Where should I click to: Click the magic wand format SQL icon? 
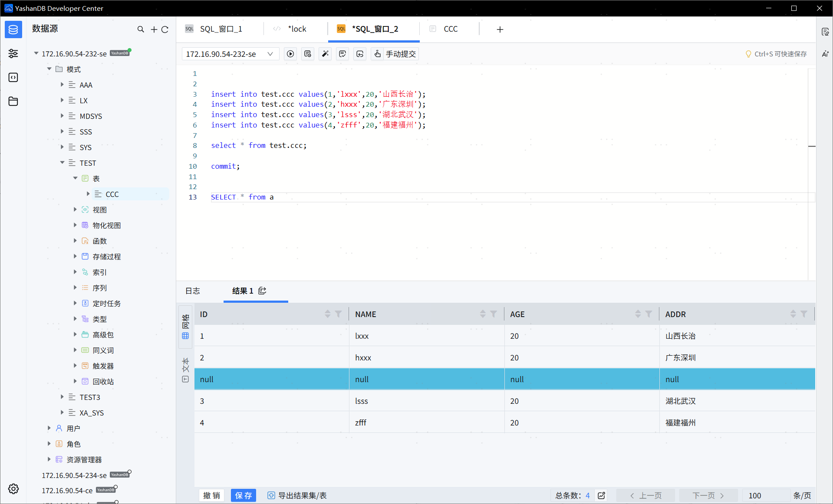point(325,54)
